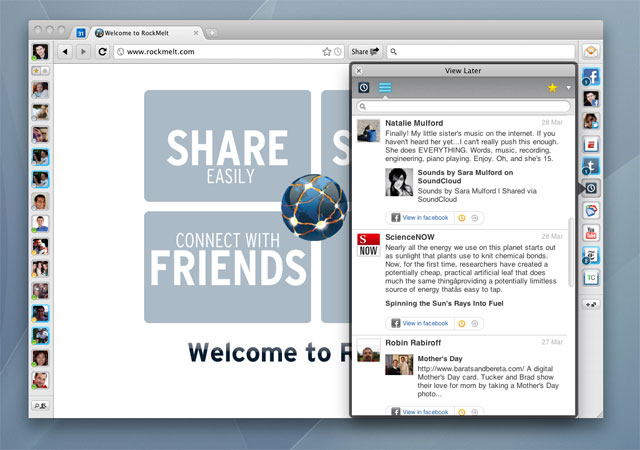The image size is (640, 450).
Task: Click the Share button in the toolbar
Action: [365, 51]
